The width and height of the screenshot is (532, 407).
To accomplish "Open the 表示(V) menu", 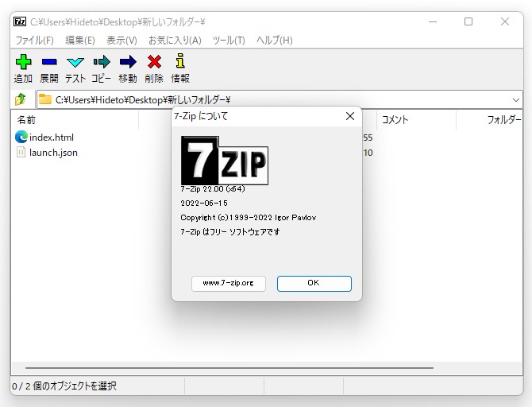I will click(121, 41).
